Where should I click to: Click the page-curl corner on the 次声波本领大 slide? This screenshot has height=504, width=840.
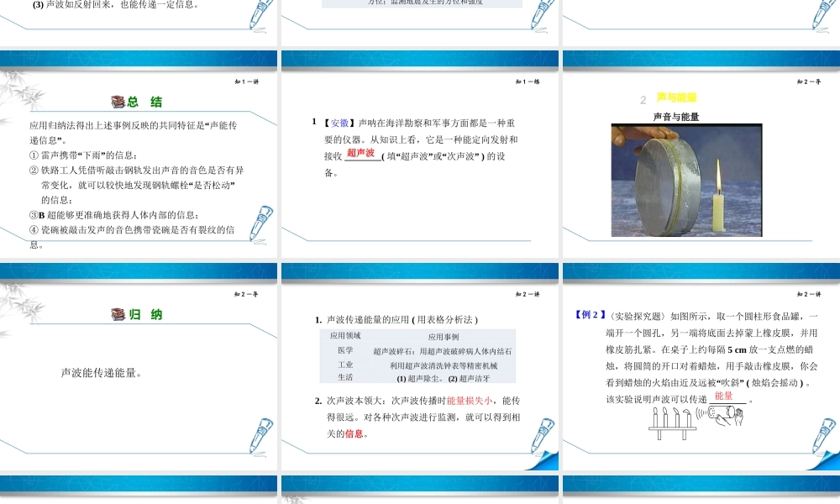coord(543,461)
